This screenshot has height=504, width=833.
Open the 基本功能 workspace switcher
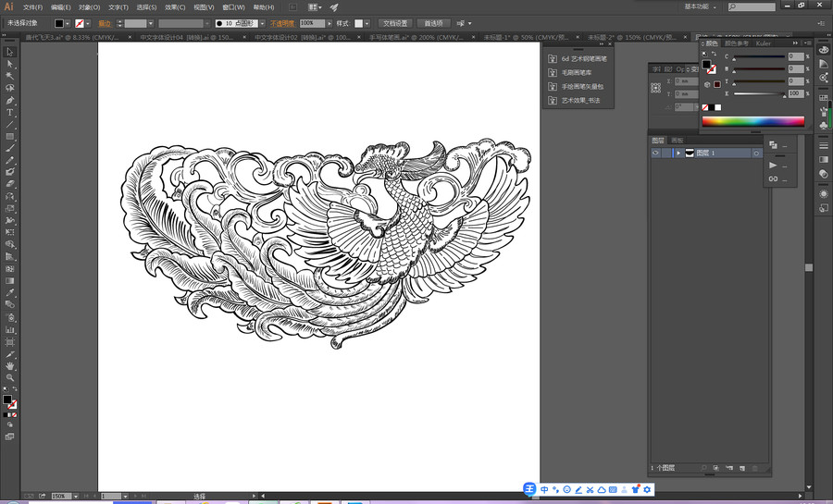click(701, 6)
